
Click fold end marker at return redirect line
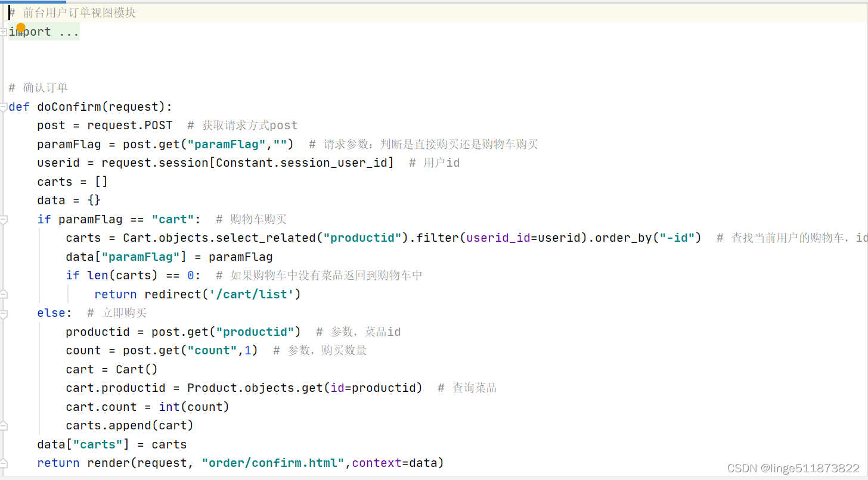[4, 294]
